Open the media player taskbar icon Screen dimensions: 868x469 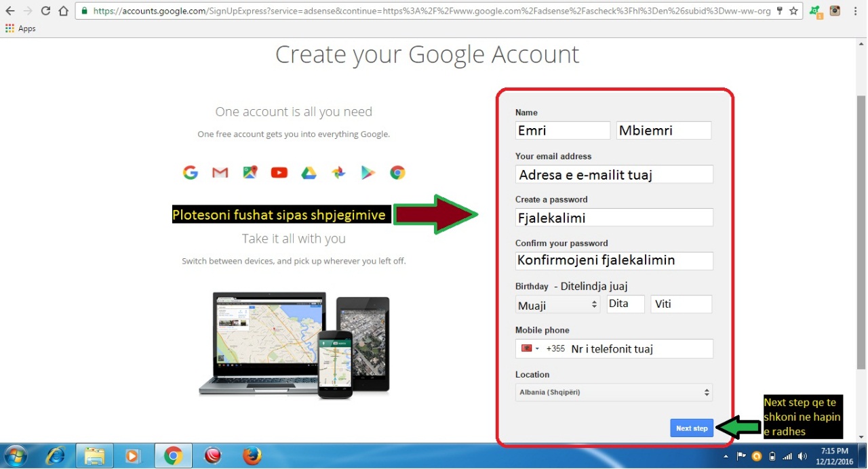click(134, 456)
